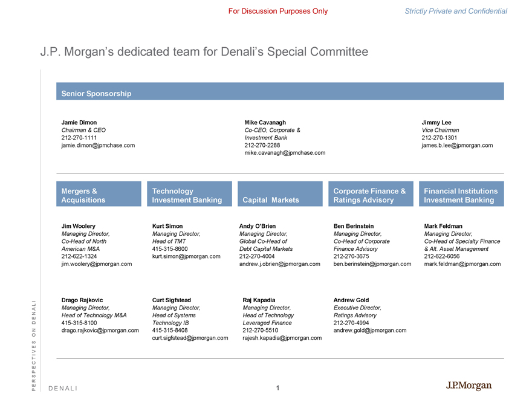532x411 pixels.
Task: Select rajesh.kapadia@jpmorgan.com email address
Action: [x=282, y=338]
